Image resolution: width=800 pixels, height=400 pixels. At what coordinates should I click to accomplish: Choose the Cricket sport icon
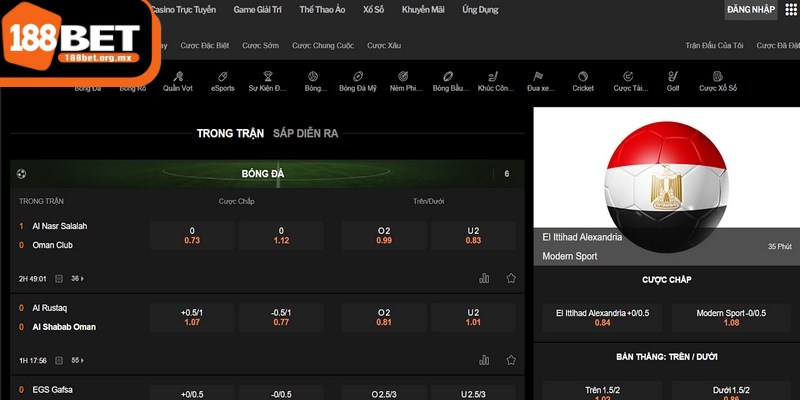point(582,80)
